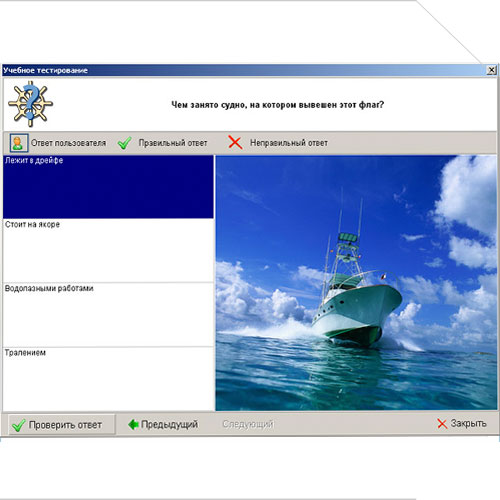Click the user answer avatar icon
500x500 pixels.
tap(19, 143)
